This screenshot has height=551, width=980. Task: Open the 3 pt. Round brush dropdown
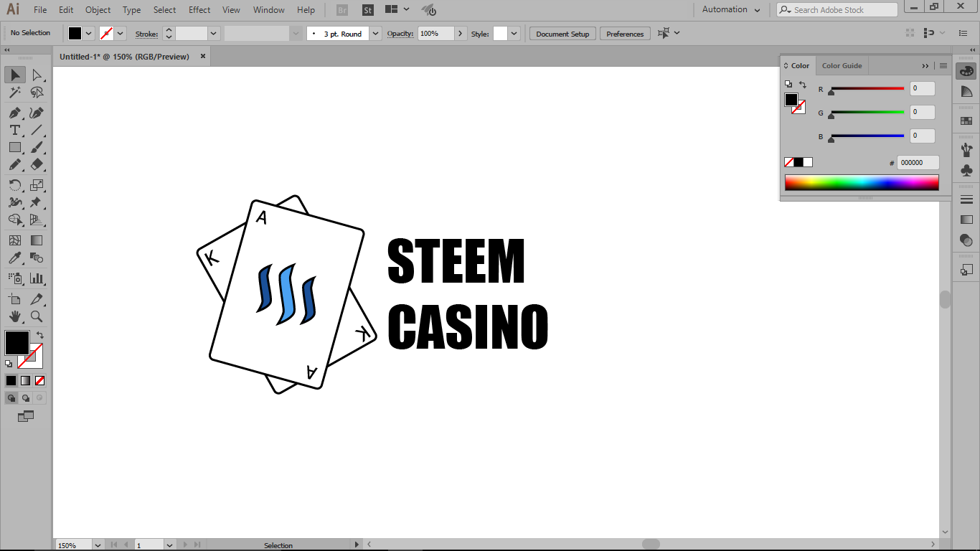click(x=375, y=33)
